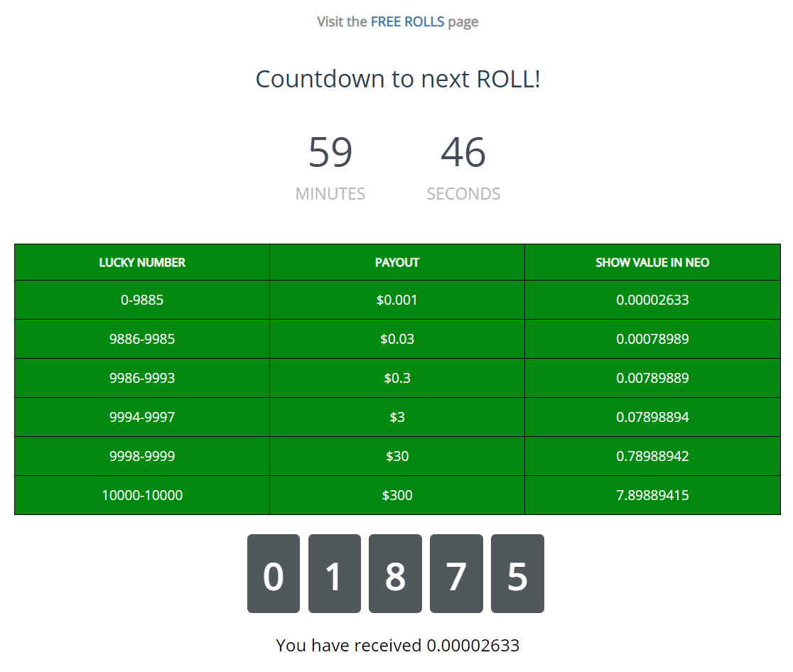
Task: Click the 59 minutes countdown value
Action: (x=330, y=152)
